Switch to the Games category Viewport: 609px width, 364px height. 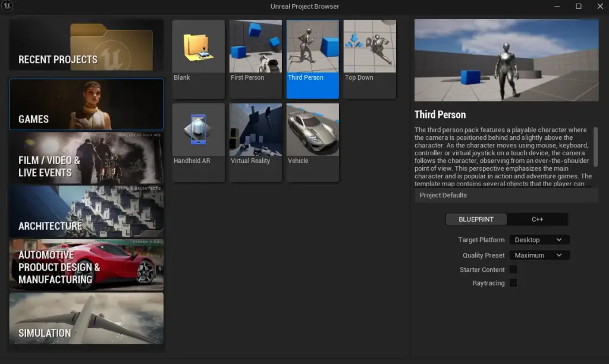click(x=86, y=104)
